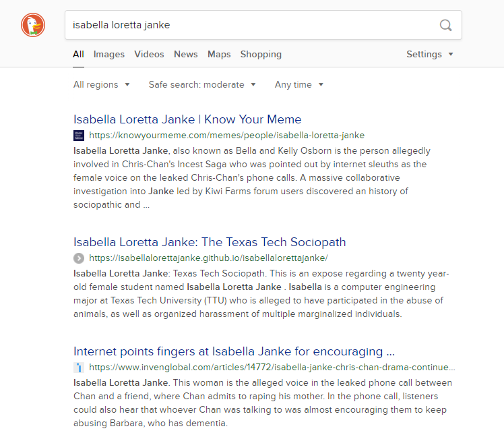This screenshot has width=504, height=437.
Task: Click the invenglobal.com article URL
Action: click(x=272, y=368)
